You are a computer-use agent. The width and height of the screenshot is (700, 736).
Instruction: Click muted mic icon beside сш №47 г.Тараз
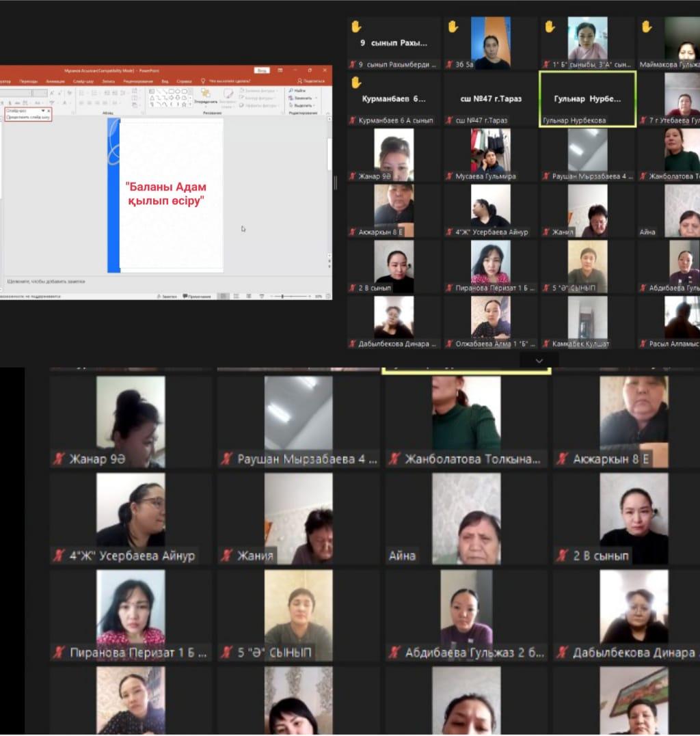point(449,121)
